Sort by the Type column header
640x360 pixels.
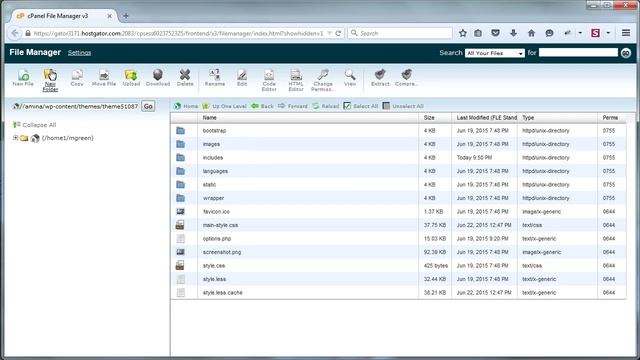coord(558,118)
